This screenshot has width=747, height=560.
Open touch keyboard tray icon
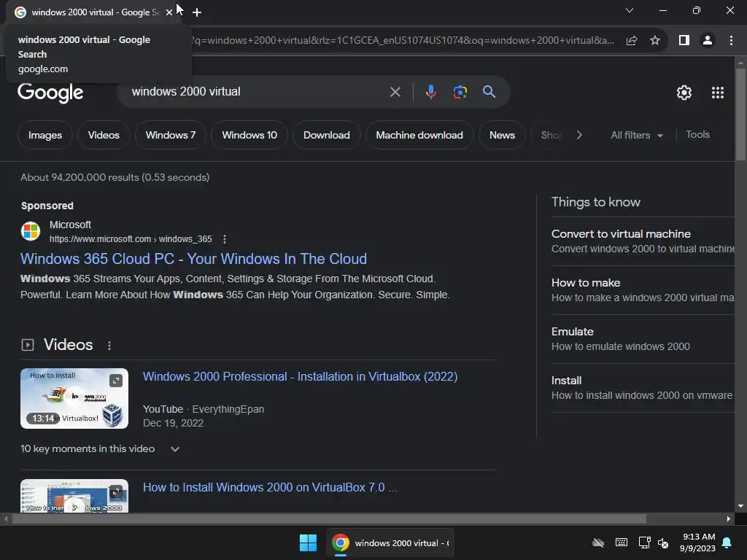[622, 542]
